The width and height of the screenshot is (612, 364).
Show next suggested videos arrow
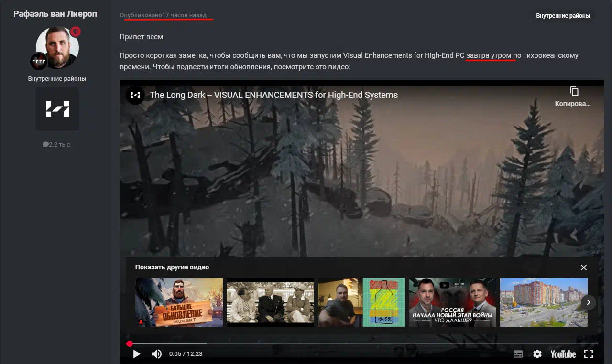pos(589,302)
